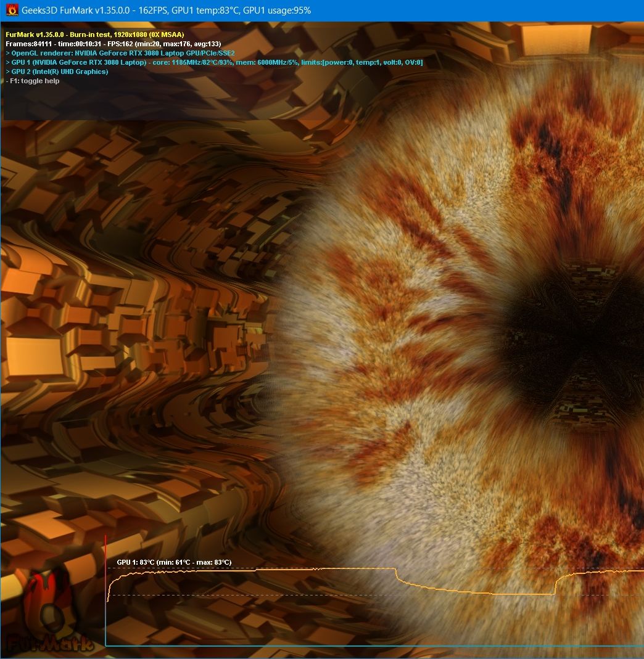Click the lower dashed line in temperature graph
This screenshot has height=659, width=644.
247,595
